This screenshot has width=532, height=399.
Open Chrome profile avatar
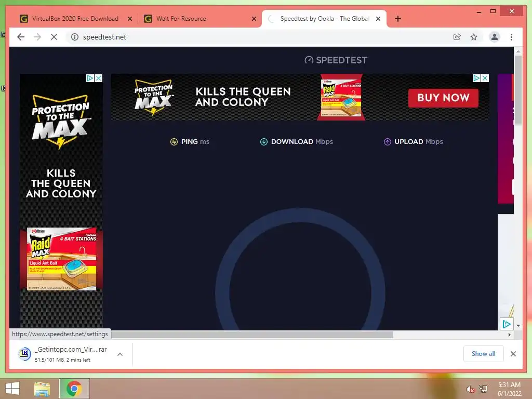pyautogui.click(x=495, y=37)
